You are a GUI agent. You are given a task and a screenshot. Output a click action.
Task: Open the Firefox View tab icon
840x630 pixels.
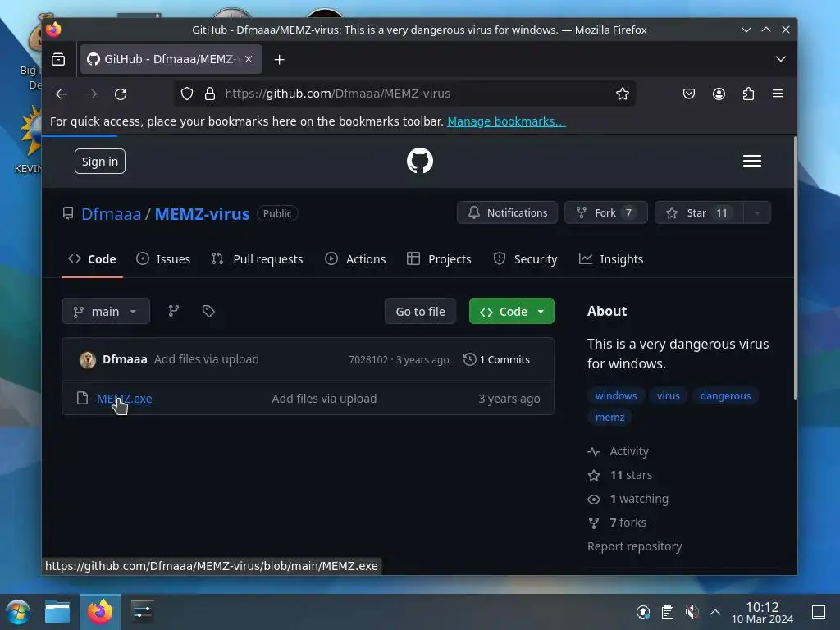tap(58, 59)
